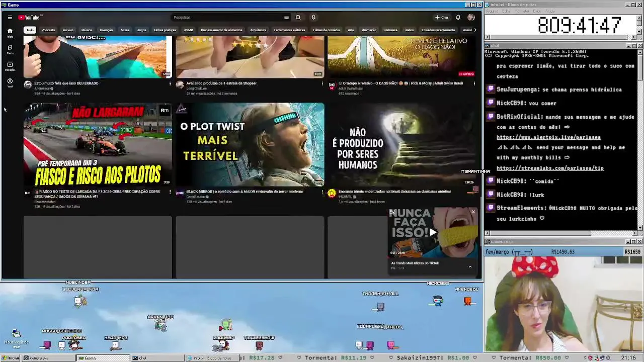Open options menu for F1 fiasco video
This screenshot has height=362, width=644.
click(170, 192)
